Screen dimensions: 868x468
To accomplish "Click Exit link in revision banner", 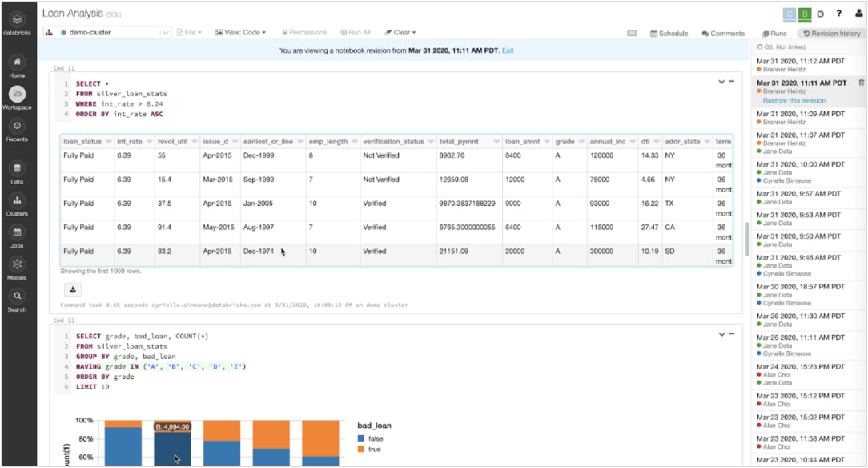I will (x=508, y=50).
